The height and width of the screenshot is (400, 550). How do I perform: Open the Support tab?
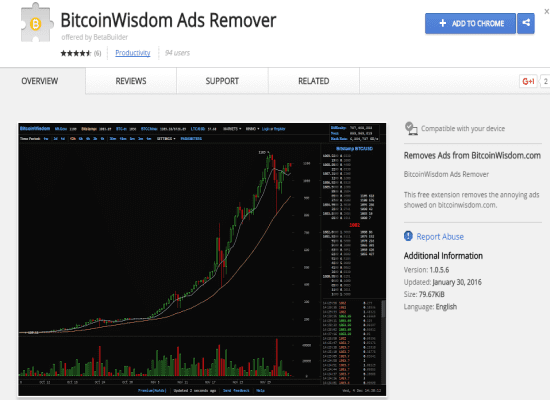(222, 81)
